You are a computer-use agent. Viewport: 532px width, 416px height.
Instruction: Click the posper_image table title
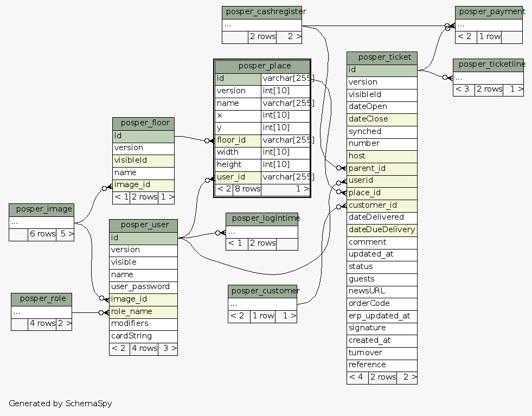coord(41,209)
